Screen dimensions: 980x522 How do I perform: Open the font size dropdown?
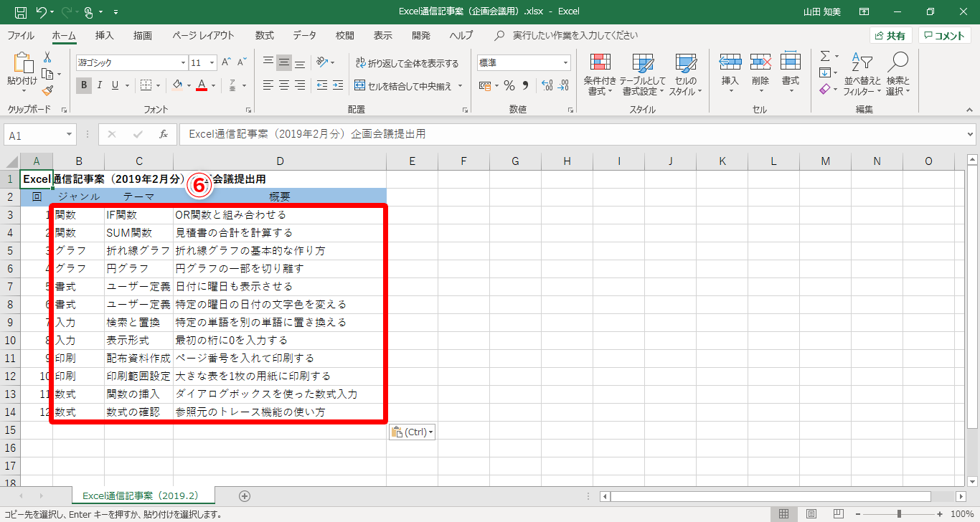(212, 62)
